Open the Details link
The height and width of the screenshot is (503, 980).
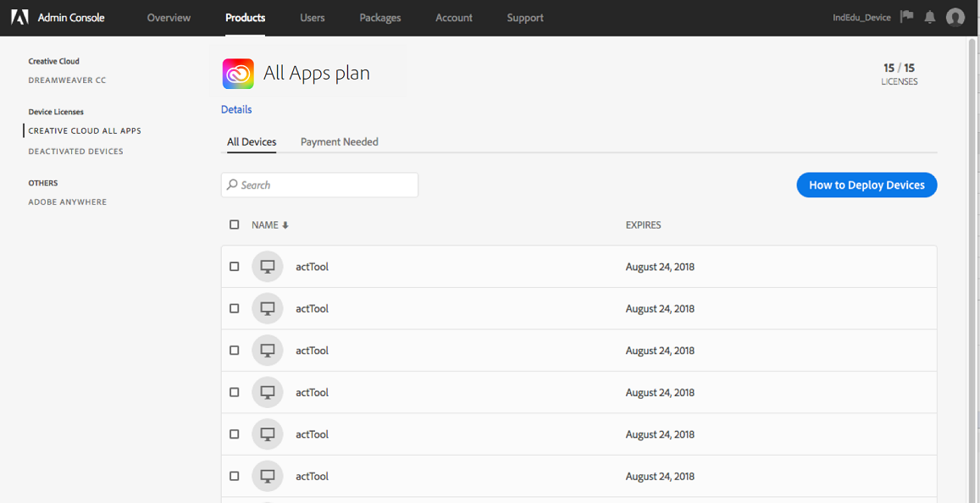tap(236, 109)
